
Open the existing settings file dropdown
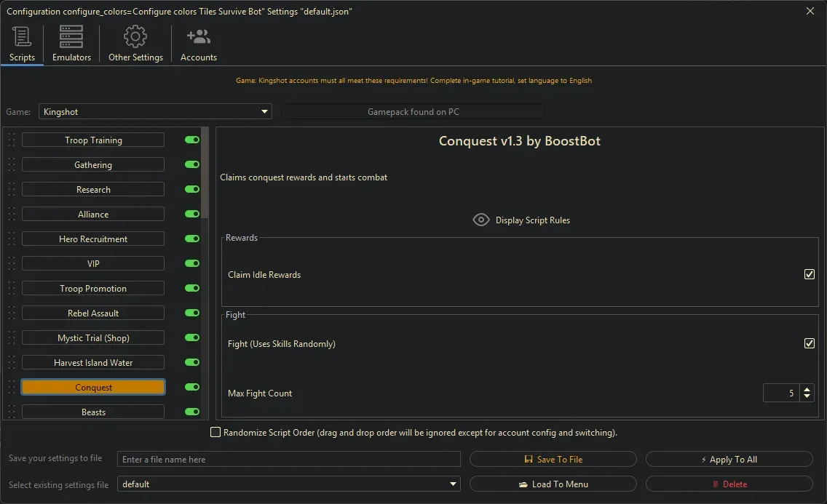(x=453, y=484)
